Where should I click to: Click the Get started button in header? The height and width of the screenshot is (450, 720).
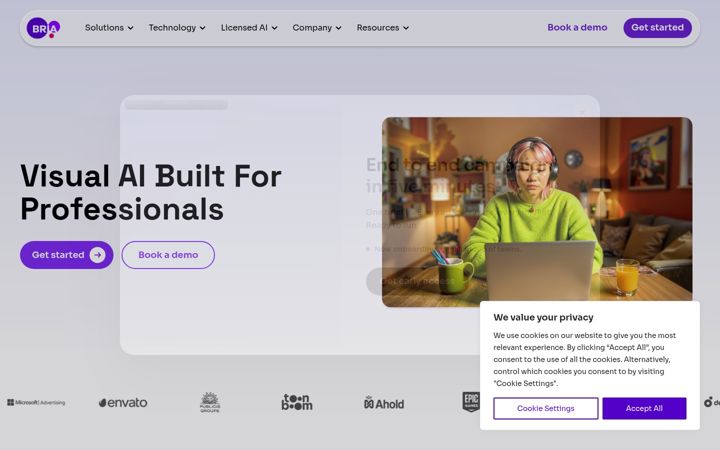click(658, 28)
